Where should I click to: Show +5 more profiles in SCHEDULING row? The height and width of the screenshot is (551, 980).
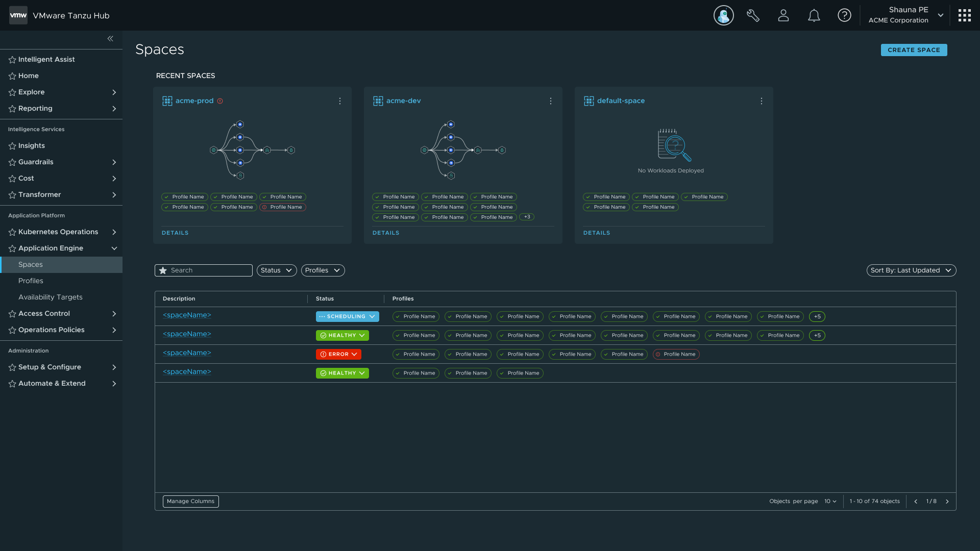817,317
